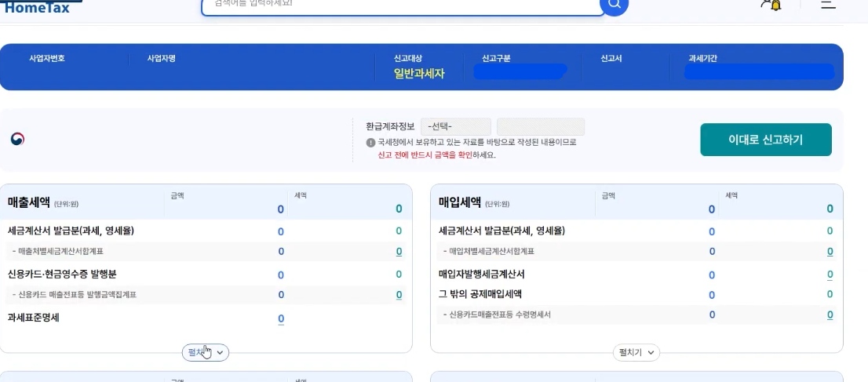This screenshot has width=868, height=382.
Task: Open the 과세표준명세 amount link
Action: tap(281, 318)
